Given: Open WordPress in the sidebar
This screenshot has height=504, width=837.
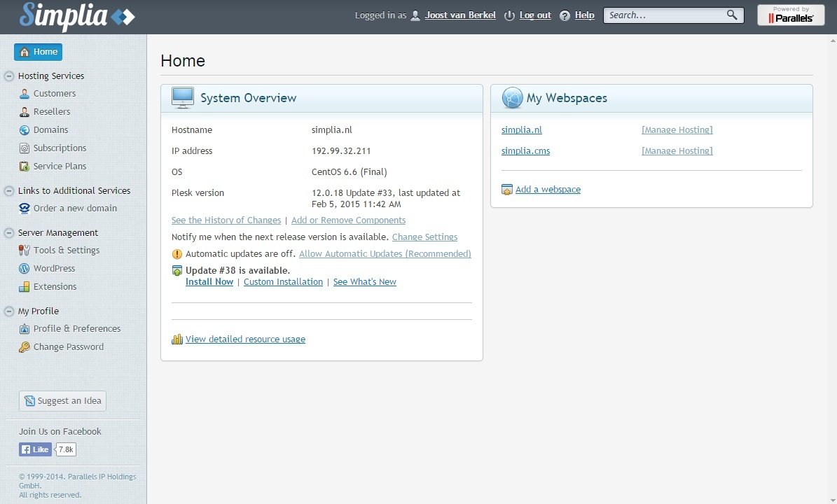Looking at the screenshot, I should (x=55, y=268).
